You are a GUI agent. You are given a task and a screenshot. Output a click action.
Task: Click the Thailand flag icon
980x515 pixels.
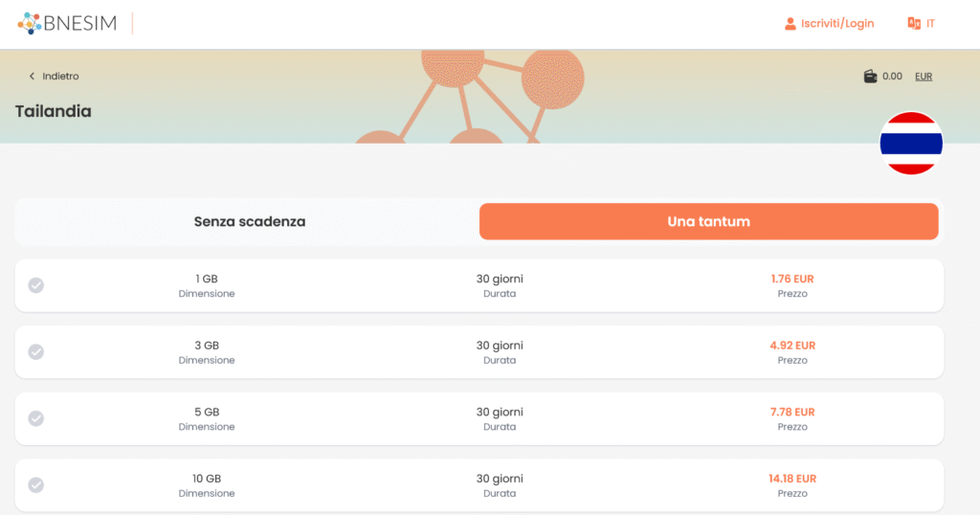tap(911, 144)
